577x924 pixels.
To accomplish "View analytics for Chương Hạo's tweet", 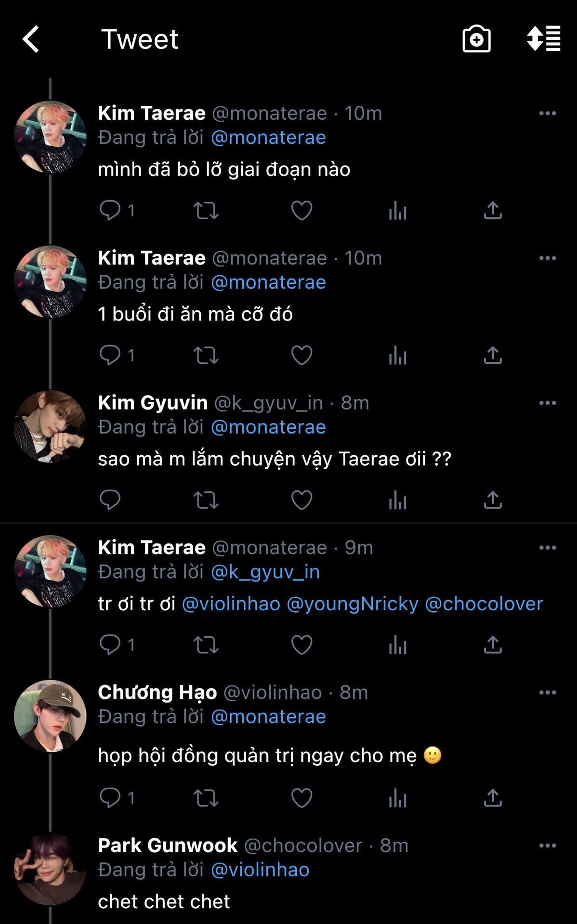I will tap(397, 798).
